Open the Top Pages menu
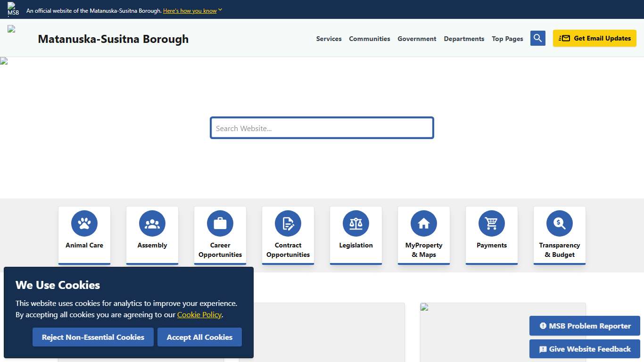The height and width of the screenshot is (362, 644). (x=507, y=39)
